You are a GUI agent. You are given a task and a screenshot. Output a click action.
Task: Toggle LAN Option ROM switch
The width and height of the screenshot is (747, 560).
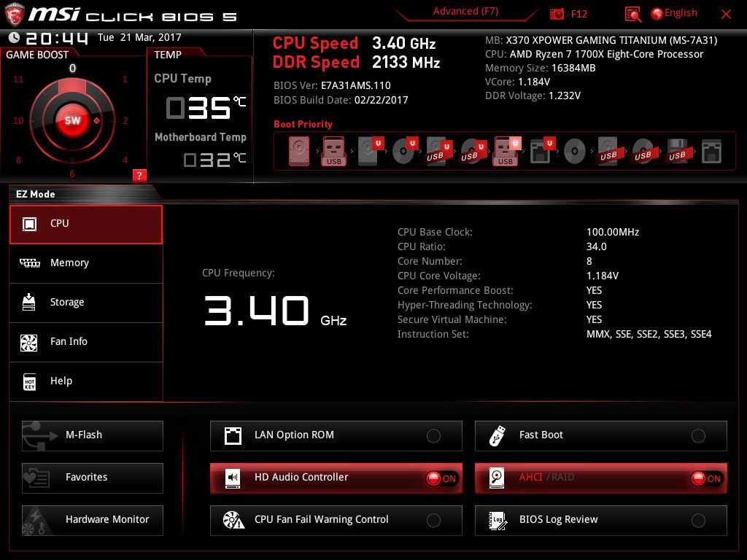click(x=433, y=436)
